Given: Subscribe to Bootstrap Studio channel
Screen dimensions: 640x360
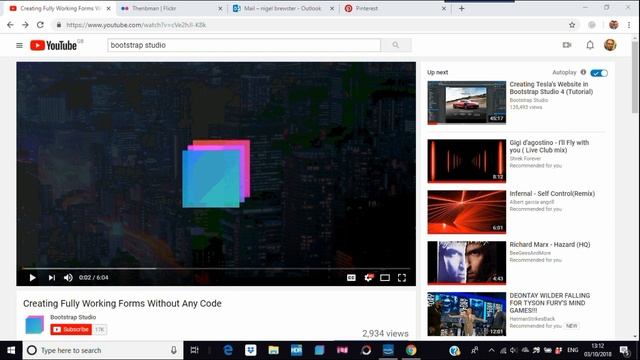Looking at the screenshot, I should point(71,329).
